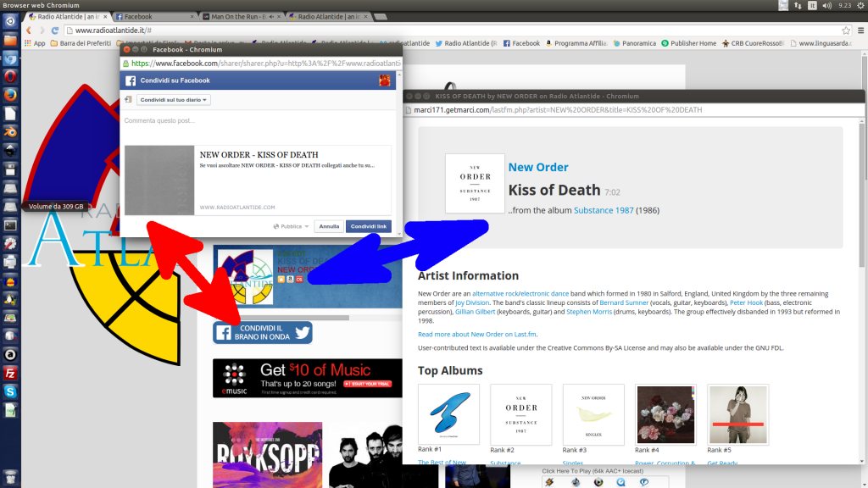This screenshot has height=488, width=868.
Task: Switch to the Man On the Run tab
Action: (x=236, y=17)
